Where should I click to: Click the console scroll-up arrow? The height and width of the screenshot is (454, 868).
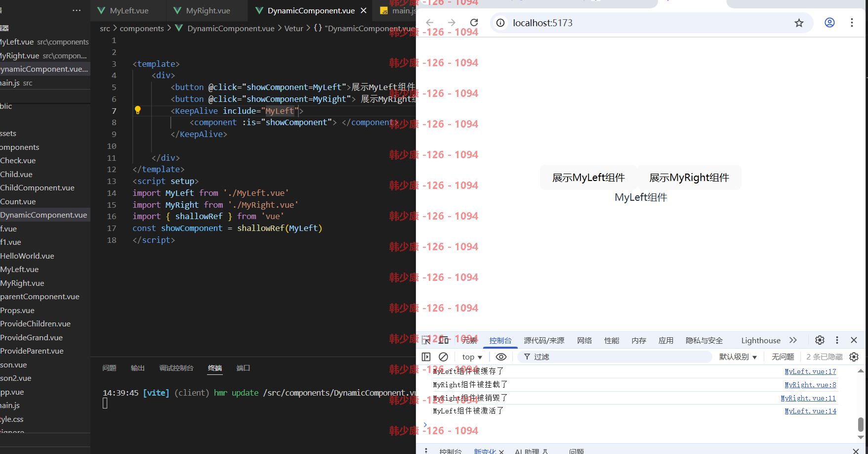[x=861, y=370]
